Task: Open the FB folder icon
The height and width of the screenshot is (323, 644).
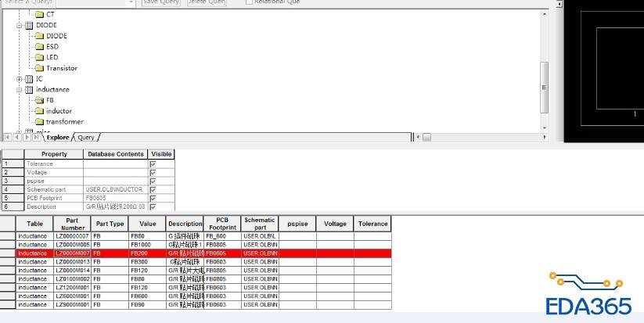Action: click(39, 100)
